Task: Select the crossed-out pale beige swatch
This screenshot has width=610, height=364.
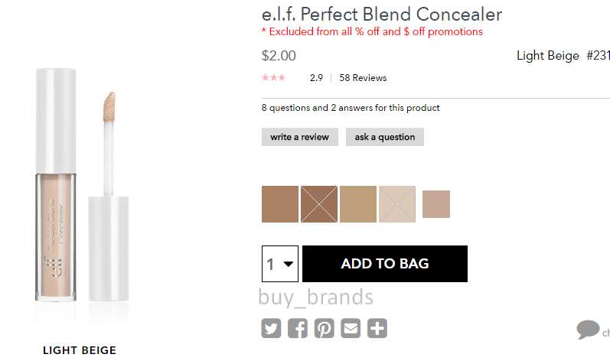Action: 397,204
